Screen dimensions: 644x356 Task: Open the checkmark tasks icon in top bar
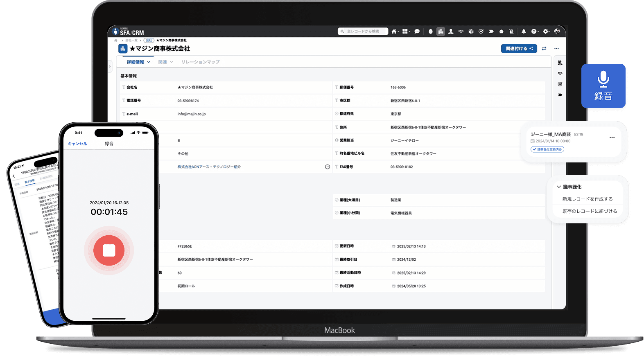pos(481,32)
